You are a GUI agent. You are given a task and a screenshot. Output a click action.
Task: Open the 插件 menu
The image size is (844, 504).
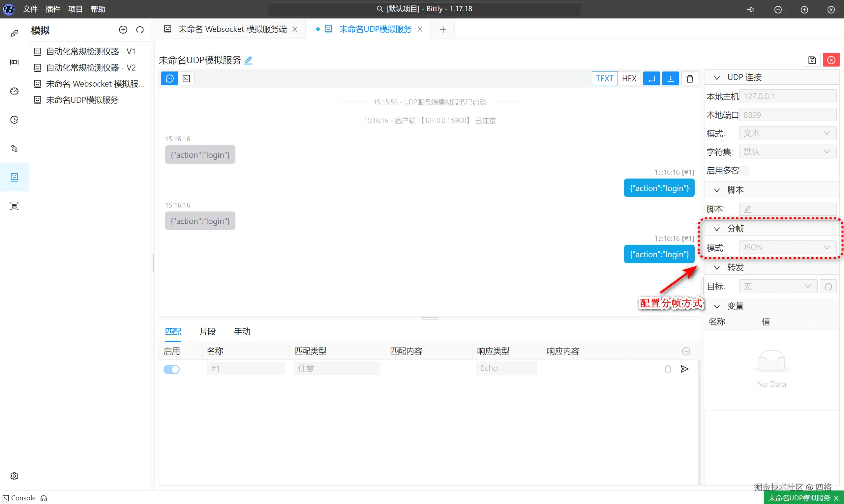(53, 9)
